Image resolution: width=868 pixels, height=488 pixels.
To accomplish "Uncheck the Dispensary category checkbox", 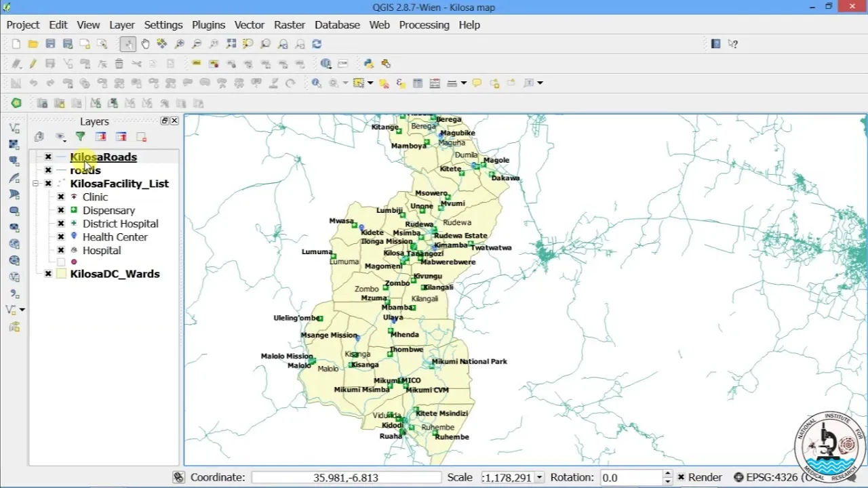I will click(61, 210).
